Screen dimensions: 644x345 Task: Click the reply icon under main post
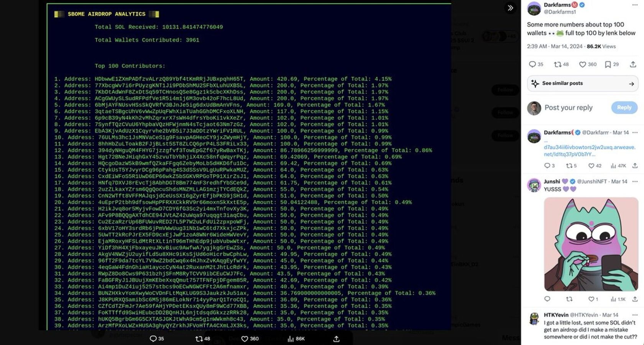pyautogui.click(x=532, y=64)
